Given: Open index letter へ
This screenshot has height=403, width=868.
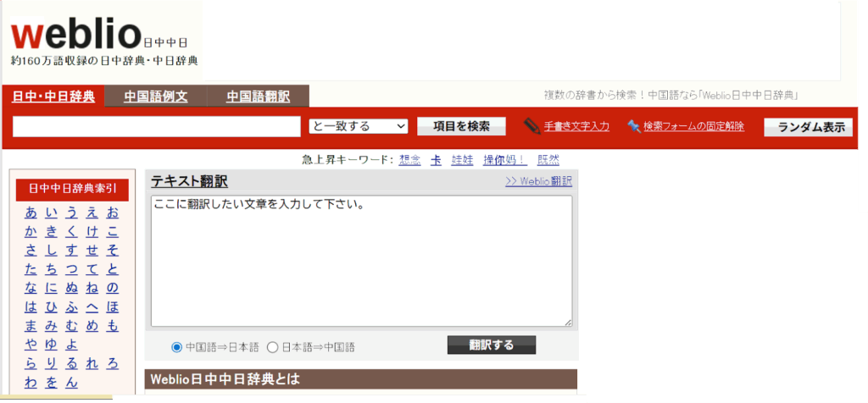Looking at the screenshot, I should click(x=92, y=307).
